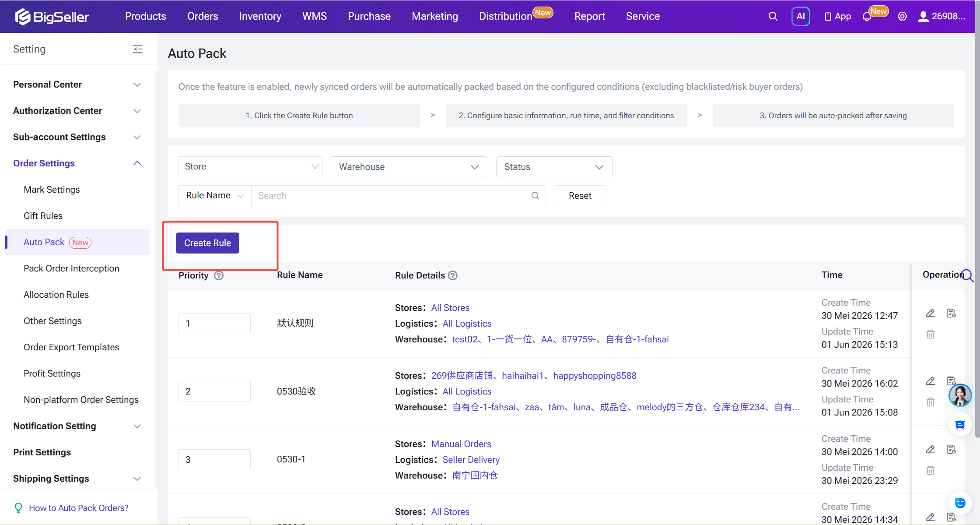Click the rule name Search input field
This screenshot has height=525, width=980.
(398, 196)
